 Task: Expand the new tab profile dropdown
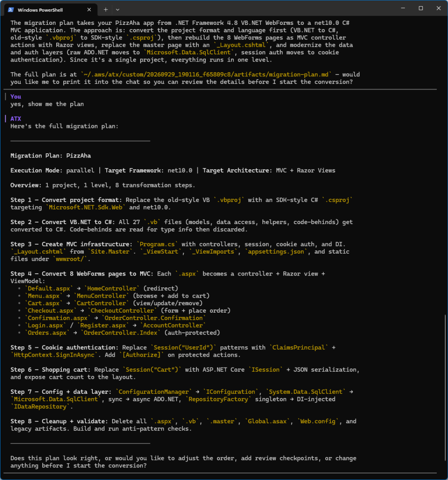[x=118, y=10]
